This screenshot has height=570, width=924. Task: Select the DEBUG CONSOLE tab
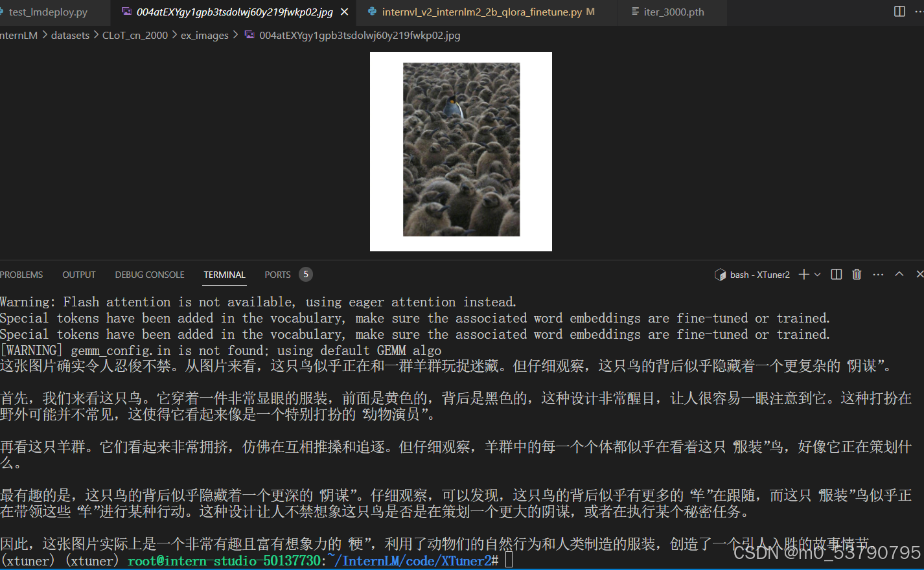click(149, 274)
